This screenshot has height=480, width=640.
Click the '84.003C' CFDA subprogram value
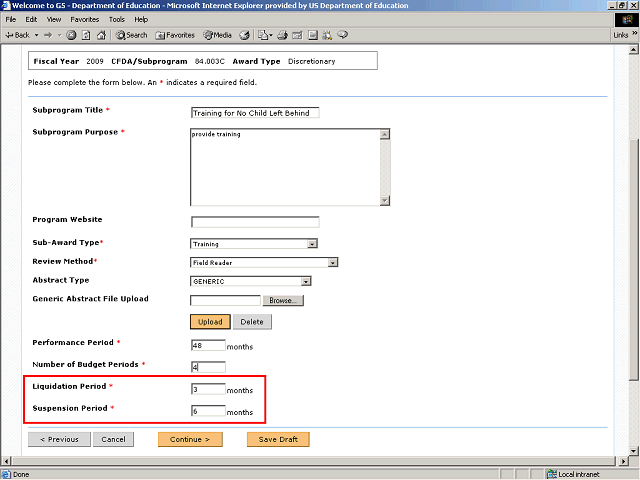pyautogui.click(x=209, y=61)
